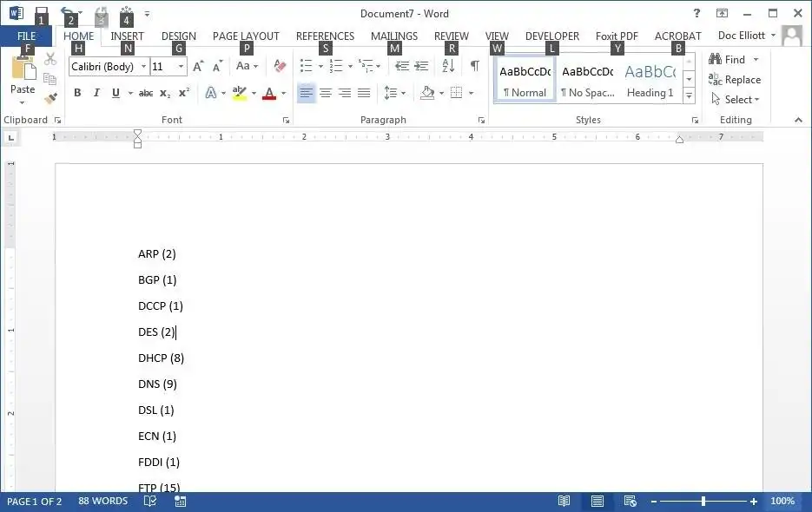The width and height of the screenshot is (812, 512).
Task: Open the borders dropdown arrow
Action: pos(471,93)
